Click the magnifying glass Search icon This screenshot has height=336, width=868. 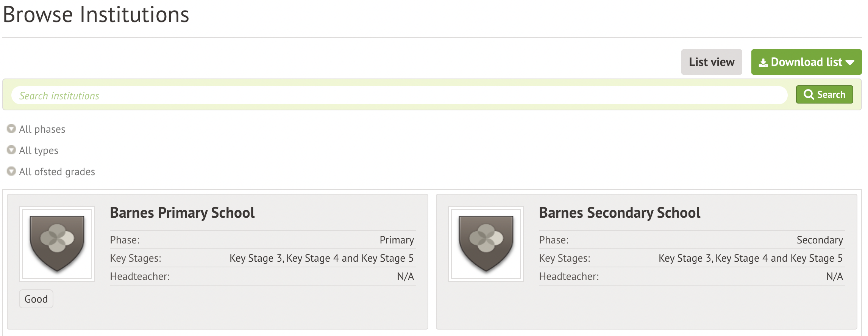point(809,94)
